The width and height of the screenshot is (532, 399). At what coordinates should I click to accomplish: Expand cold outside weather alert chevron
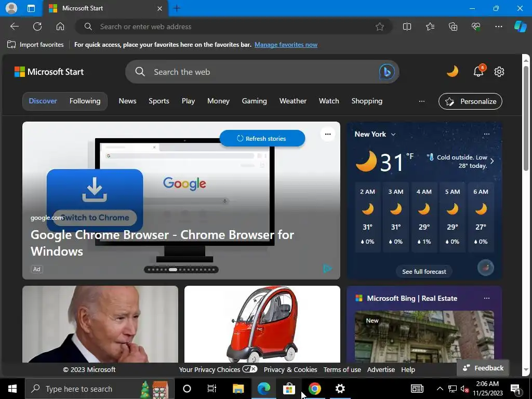coord(493,161)
